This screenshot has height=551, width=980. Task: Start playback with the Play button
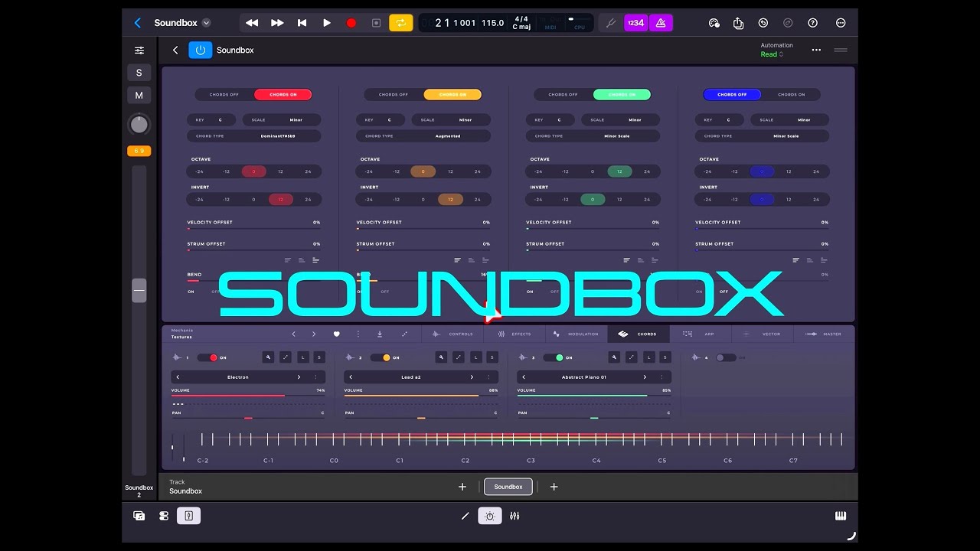(327, 23)
